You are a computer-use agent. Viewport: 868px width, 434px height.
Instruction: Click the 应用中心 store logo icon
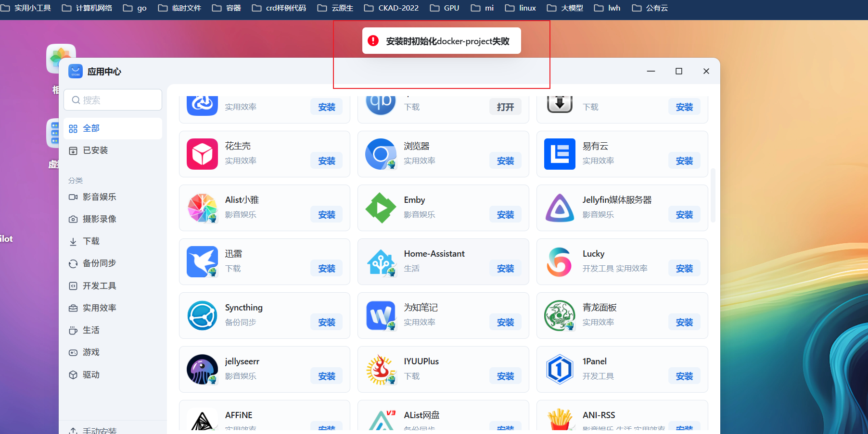(76, 71)
